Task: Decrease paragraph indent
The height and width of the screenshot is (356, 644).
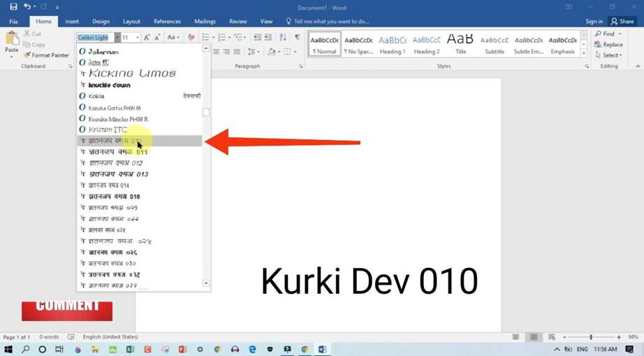Action: click(x=258, y=37)
